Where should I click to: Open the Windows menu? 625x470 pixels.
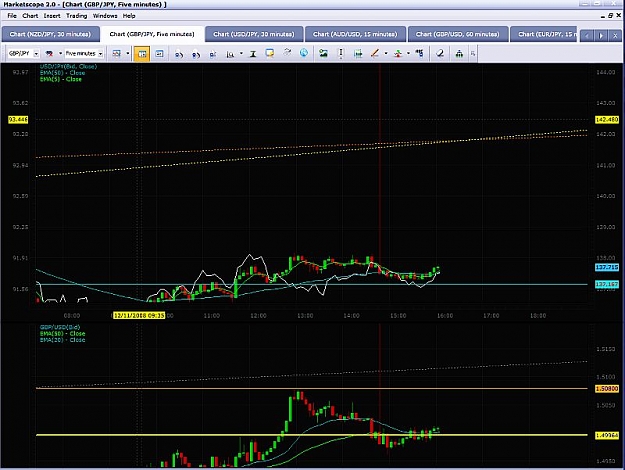pyautogui.click(x=105, y=16)
